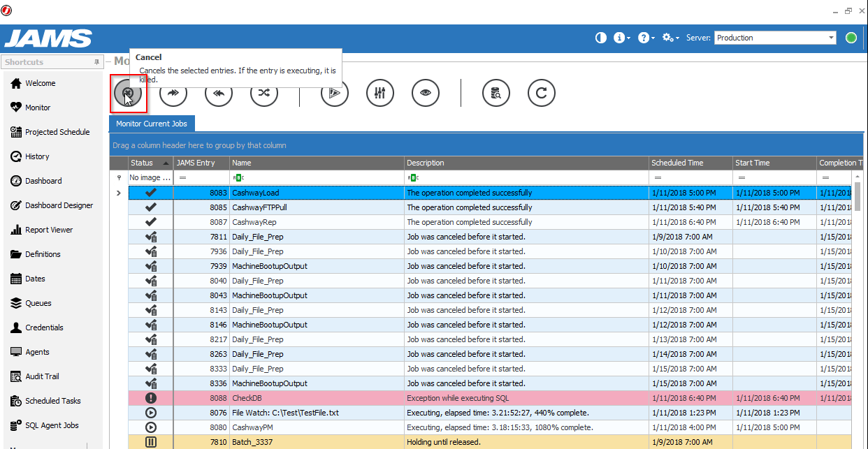Image resolution: width=868 pixels, height=449 pixels.
Task: Toggle the contrast theme icon
Action: pyautogui.click(x=600, y=38)
